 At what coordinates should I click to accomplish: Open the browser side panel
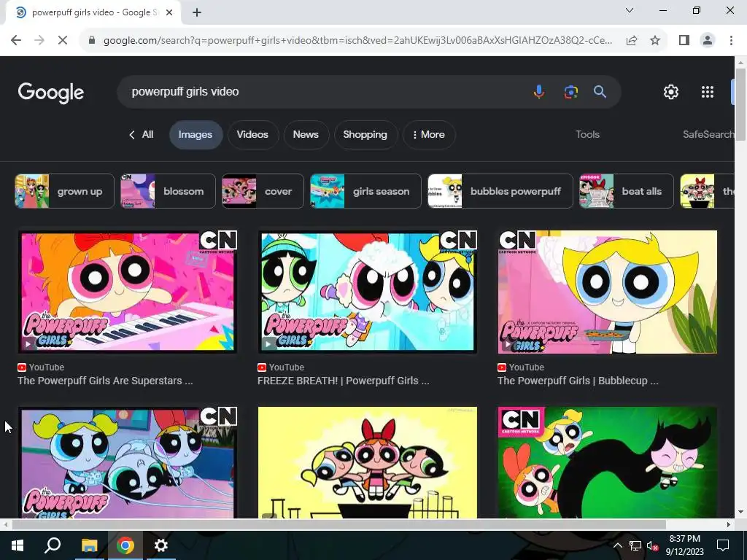684,41
